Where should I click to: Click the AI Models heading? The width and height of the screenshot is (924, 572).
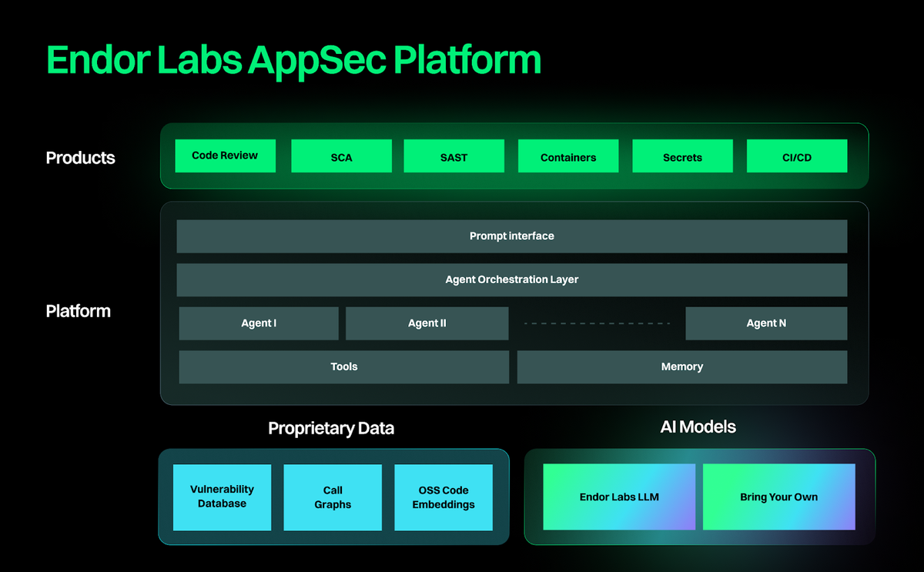[x=698, y=426]
